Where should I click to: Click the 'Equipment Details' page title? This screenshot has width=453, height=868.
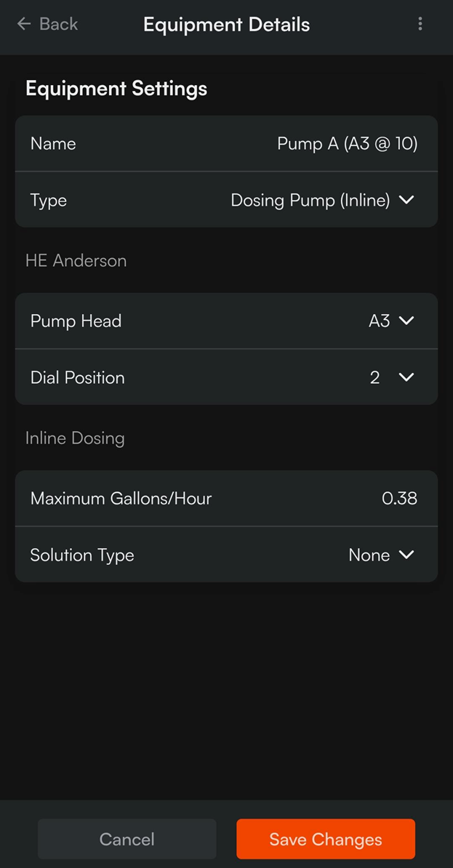(226, 24)
